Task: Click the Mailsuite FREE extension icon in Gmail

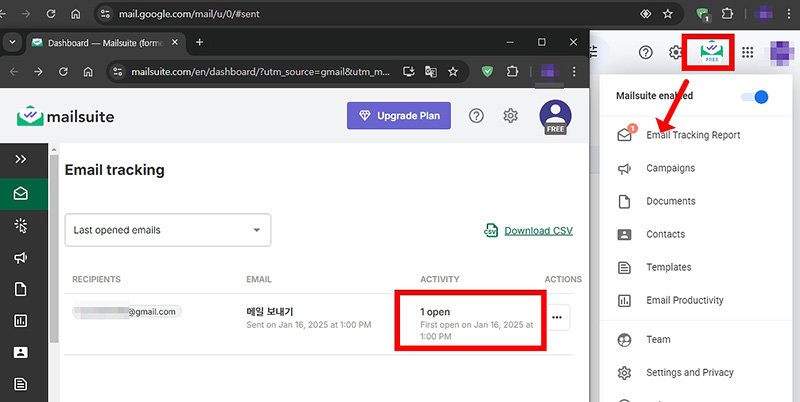Action: coord(712,52)
